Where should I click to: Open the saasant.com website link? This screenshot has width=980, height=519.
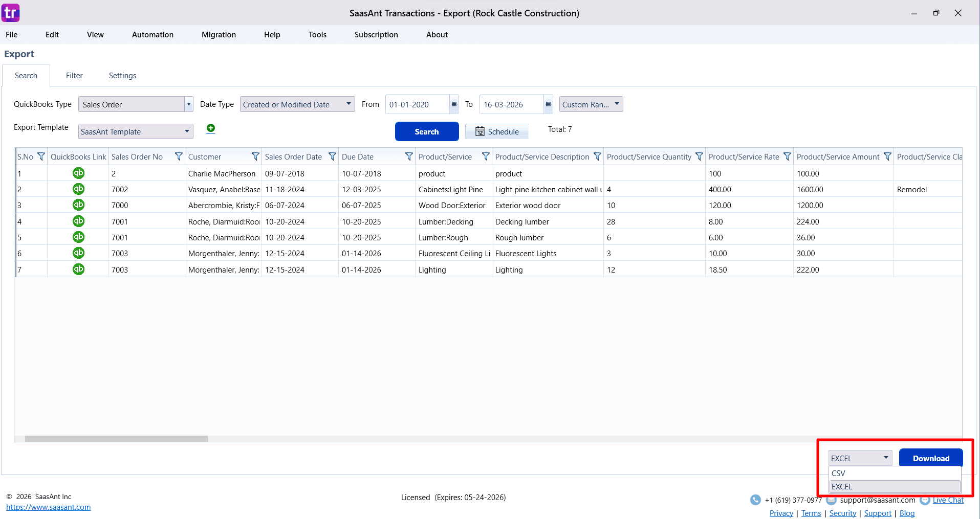(49, 507)
